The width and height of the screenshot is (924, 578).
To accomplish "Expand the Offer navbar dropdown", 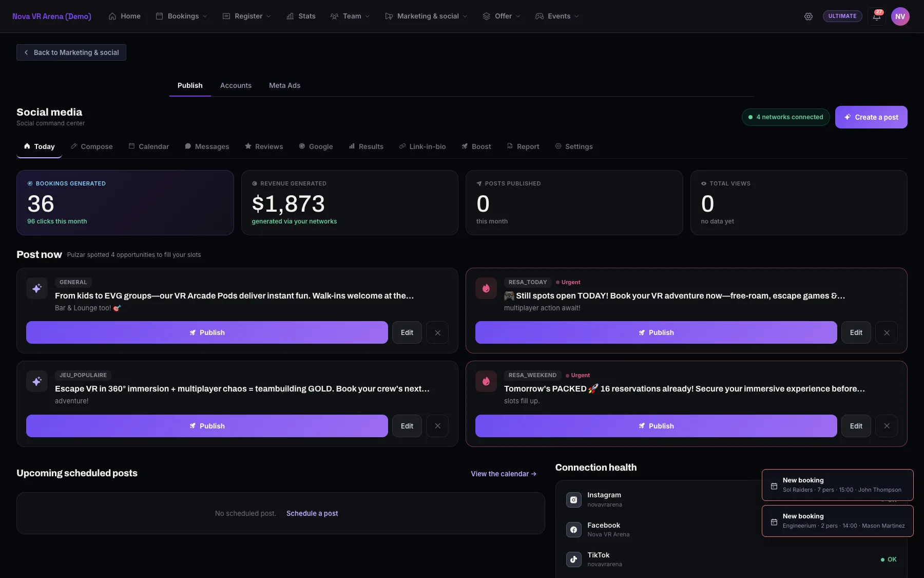I will (502, 16).
